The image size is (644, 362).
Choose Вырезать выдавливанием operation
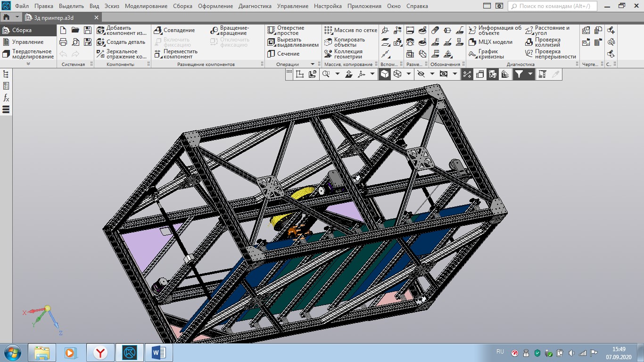(x=292, y=42)
